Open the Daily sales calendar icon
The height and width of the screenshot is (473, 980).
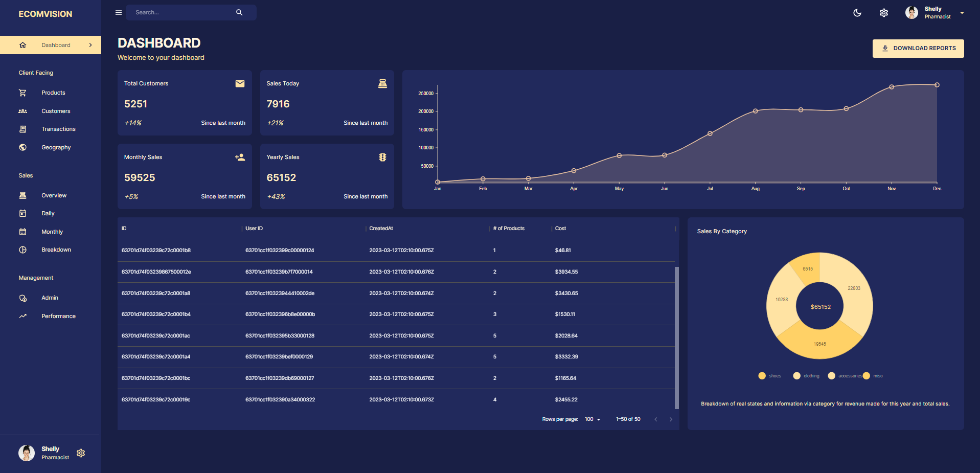pos(22,213)
